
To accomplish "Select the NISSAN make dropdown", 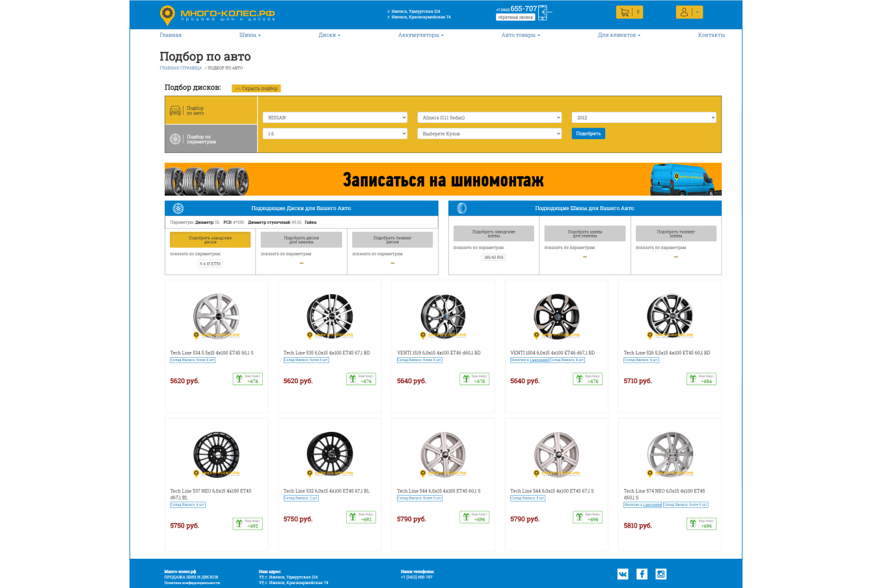I will pos(335,118).
